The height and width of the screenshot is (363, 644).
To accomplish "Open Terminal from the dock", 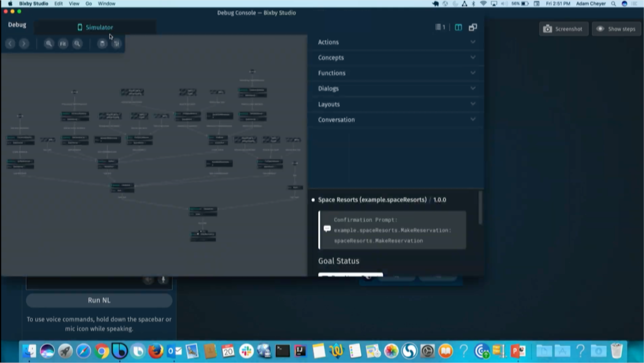I will (x=282, y=351).
